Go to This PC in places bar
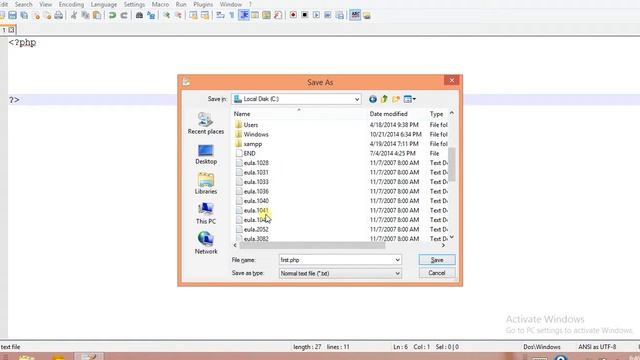640x360 pixels. tap(206, 213)
